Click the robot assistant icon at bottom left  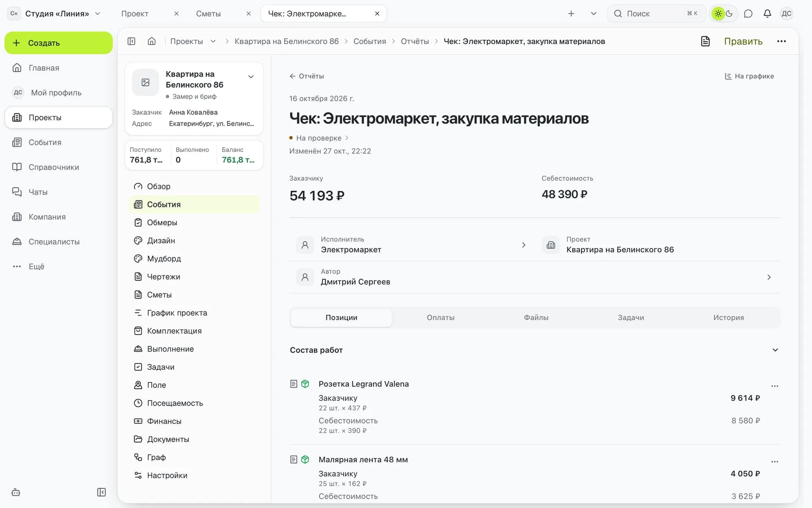[16, 492]
